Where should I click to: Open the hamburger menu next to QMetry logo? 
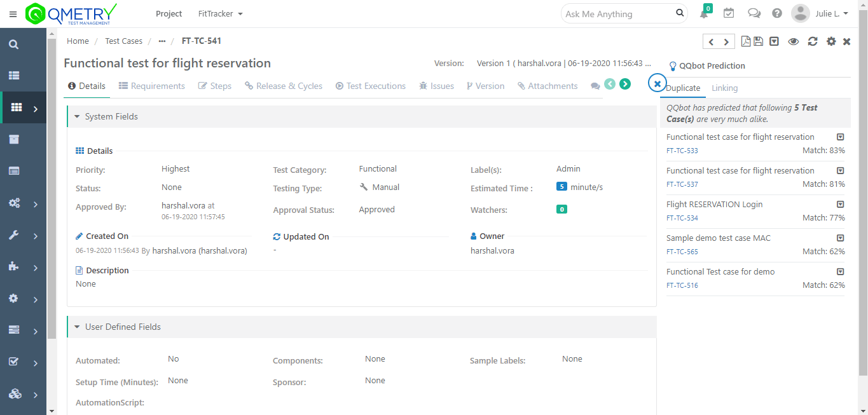pyautogui.click(x=13, y=14)
